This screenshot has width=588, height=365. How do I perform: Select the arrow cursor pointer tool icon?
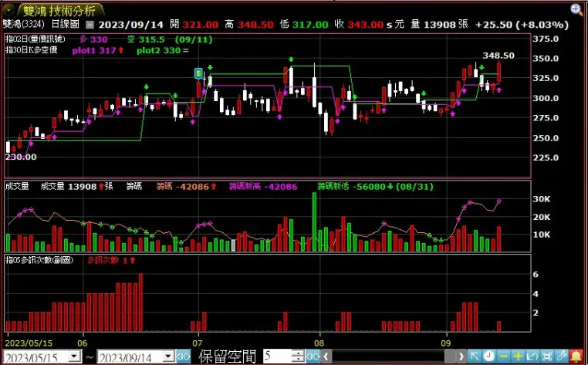pos(475,356)
